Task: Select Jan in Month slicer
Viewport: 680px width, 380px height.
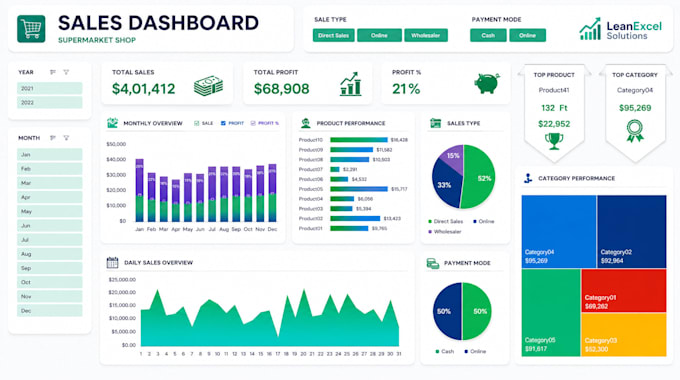Action: tap(49, 154)
